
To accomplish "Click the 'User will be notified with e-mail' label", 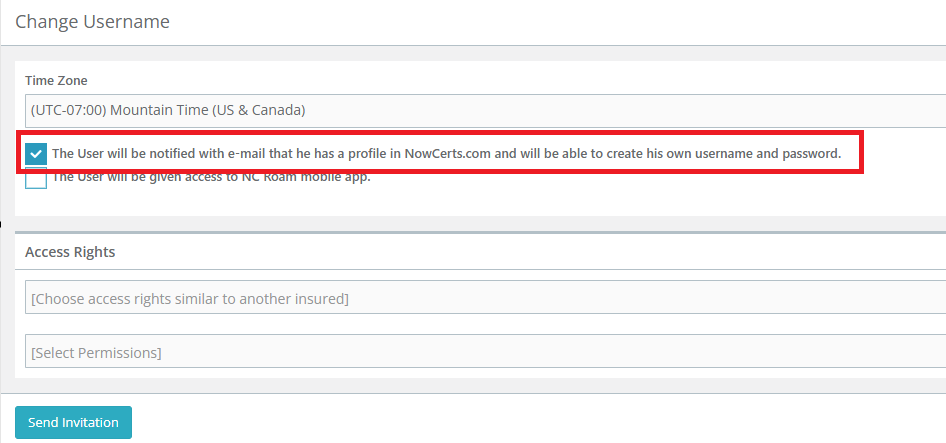I will point(446,153).
